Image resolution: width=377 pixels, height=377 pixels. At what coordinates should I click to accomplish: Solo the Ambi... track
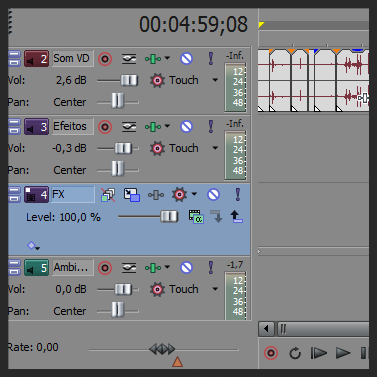tap(211, 268)
